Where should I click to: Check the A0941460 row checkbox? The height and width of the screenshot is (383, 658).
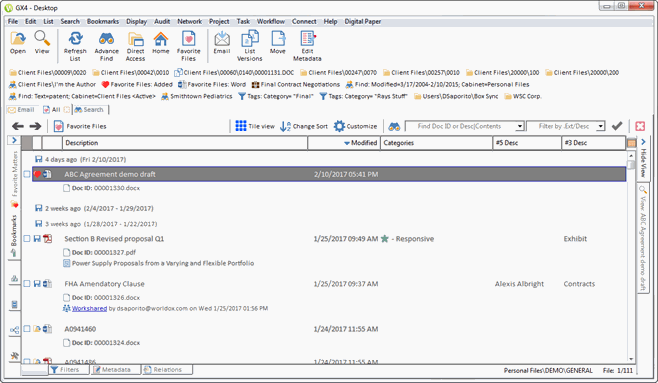(27, 329)
